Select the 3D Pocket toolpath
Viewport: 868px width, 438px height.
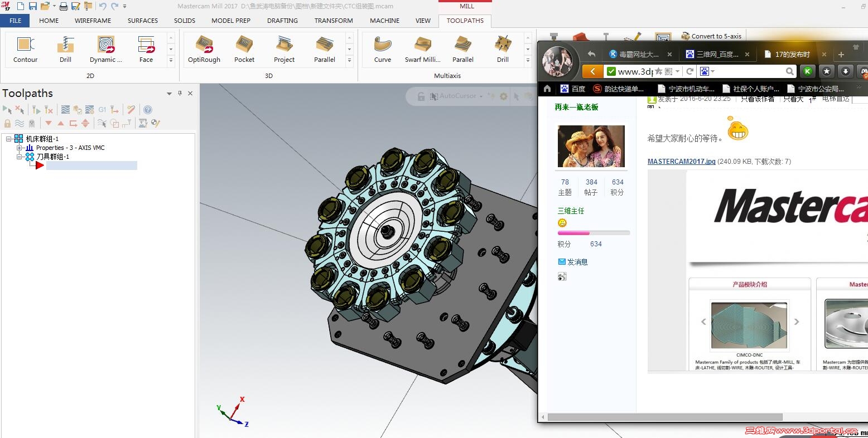(244, 49)
